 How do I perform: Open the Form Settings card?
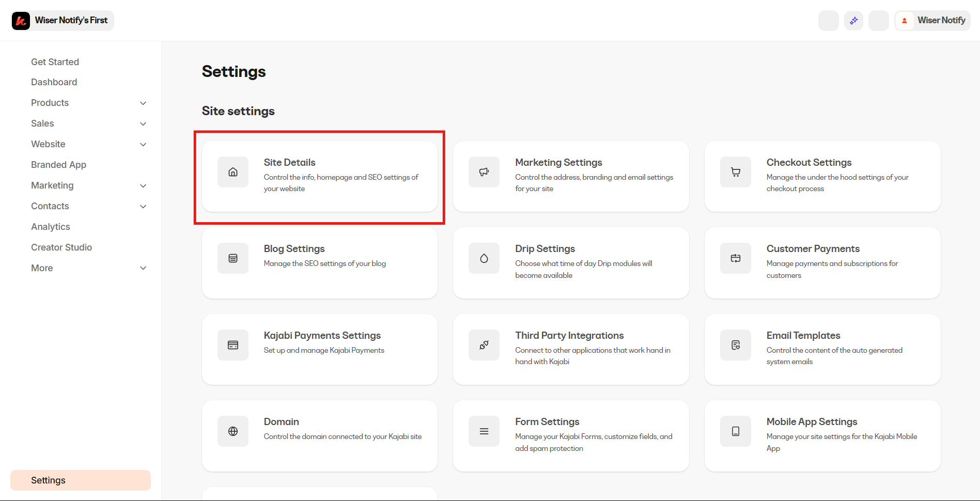tap(570, 435)
